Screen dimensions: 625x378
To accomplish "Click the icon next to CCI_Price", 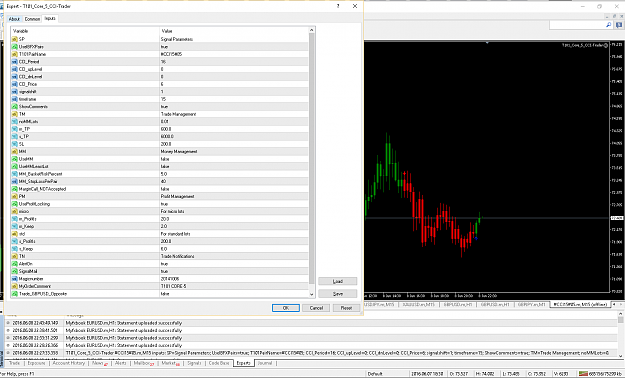I will coord(15,84).
